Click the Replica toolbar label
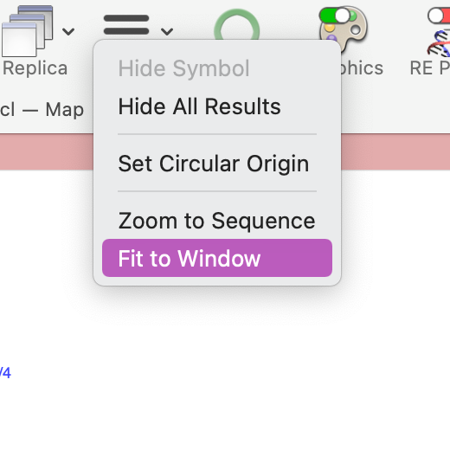450x476 pixels. [x=35, y=68]
